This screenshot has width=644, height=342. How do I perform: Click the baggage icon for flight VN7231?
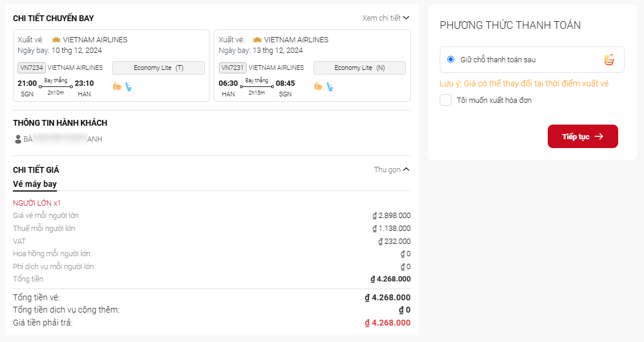tap(318, 86)
